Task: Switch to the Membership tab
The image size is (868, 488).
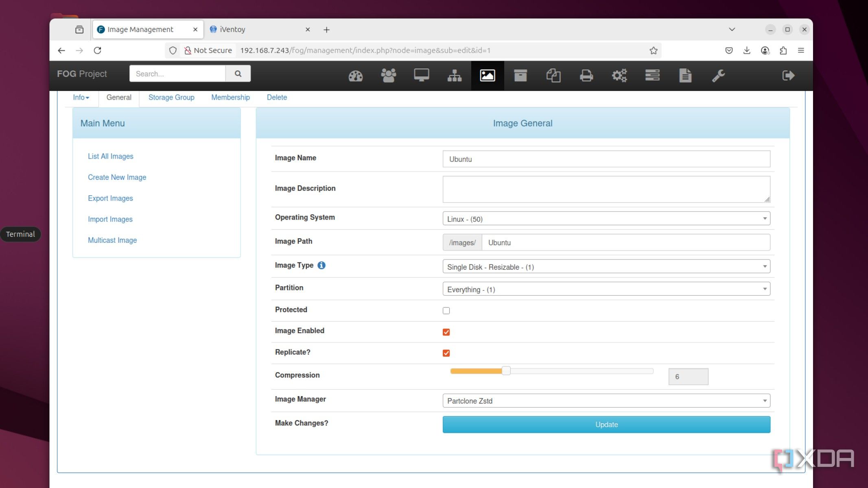Action: click(230, 98)
